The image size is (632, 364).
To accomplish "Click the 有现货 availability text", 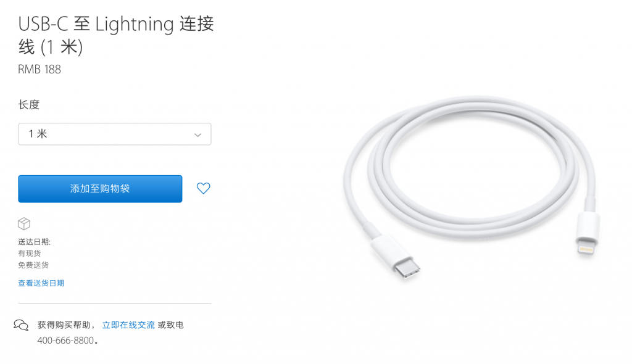I will click(30, 253).
